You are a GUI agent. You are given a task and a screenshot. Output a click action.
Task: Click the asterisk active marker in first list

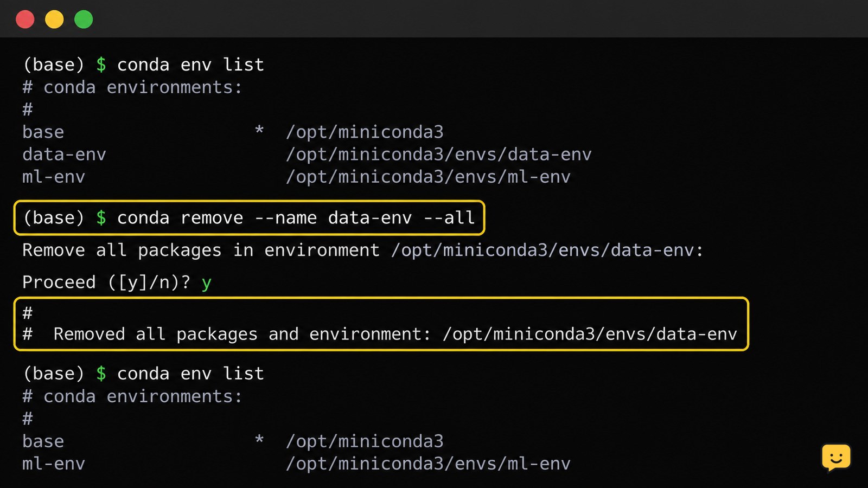pyautogui.click(x=259, y=131)
